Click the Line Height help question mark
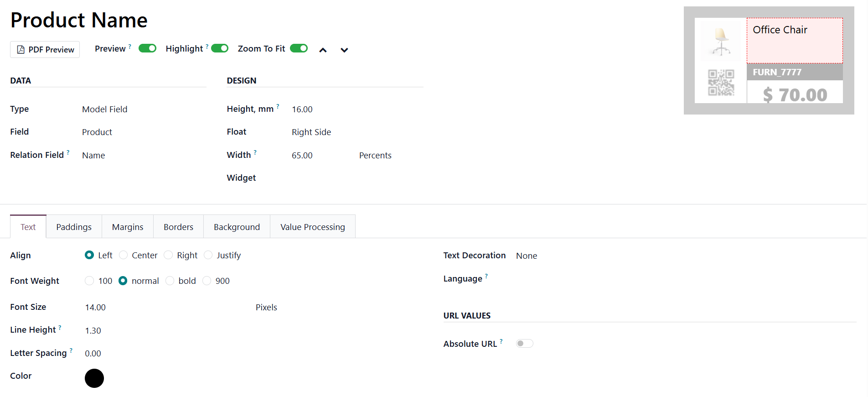The width and height of the screenshot is (868, 397). pyautogui.click(x=60, y=327)
